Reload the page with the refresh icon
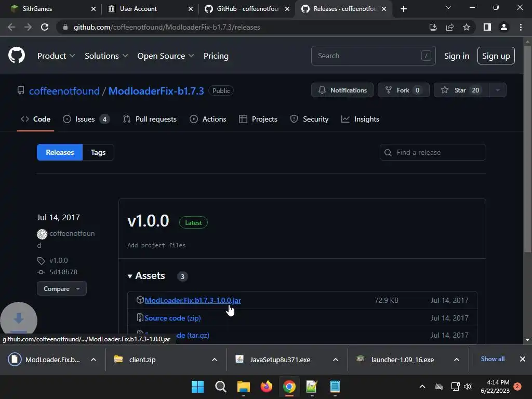The image size is (532, 399). pyautogui.click(x=45, y=27)
